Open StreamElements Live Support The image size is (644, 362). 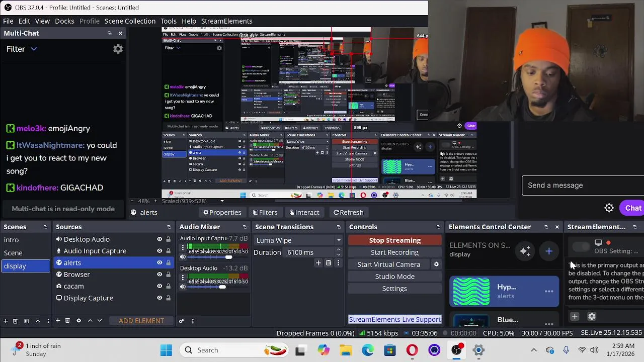(x=395, y=319)
